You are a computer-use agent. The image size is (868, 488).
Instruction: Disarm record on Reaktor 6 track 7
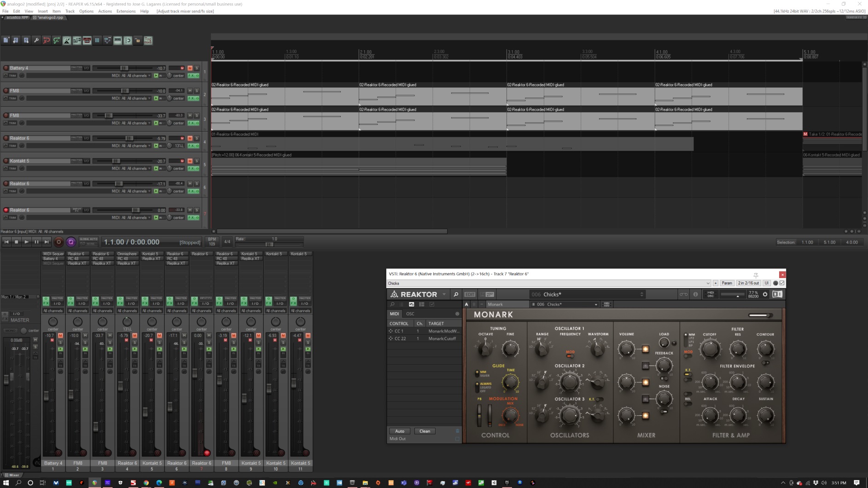[x=6, y=210]
